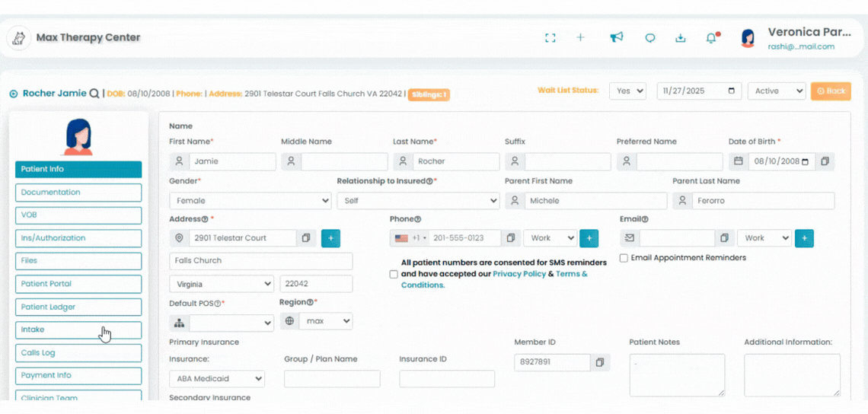Copy the Member ID value
Viewport: 868px width, 414px height.
click(x=599, y=362)
